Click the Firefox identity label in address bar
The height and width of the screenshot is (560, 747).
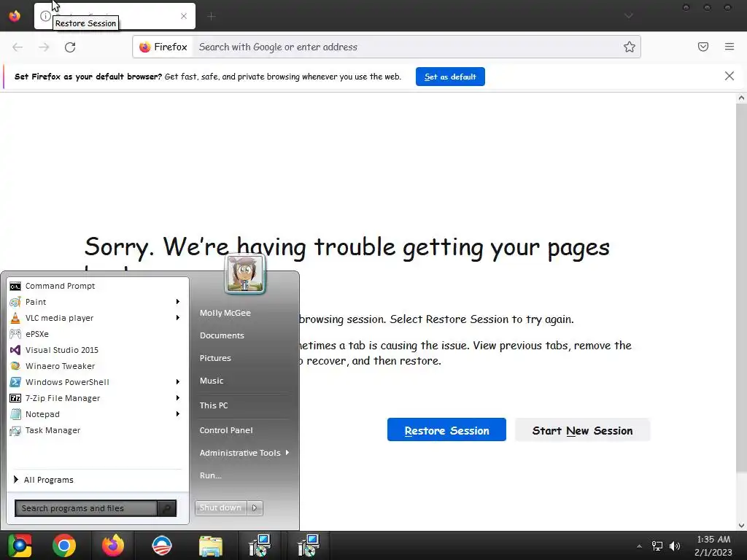163,47
